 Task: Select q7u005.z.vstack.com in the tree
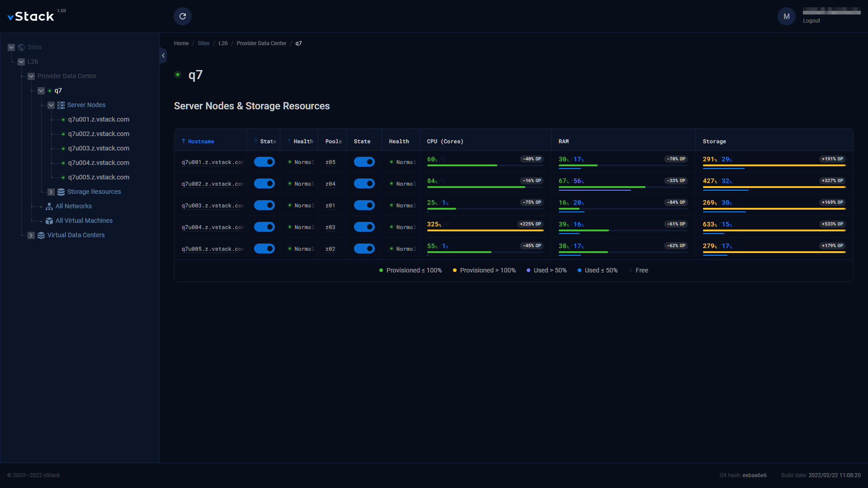tap(99, 177)
